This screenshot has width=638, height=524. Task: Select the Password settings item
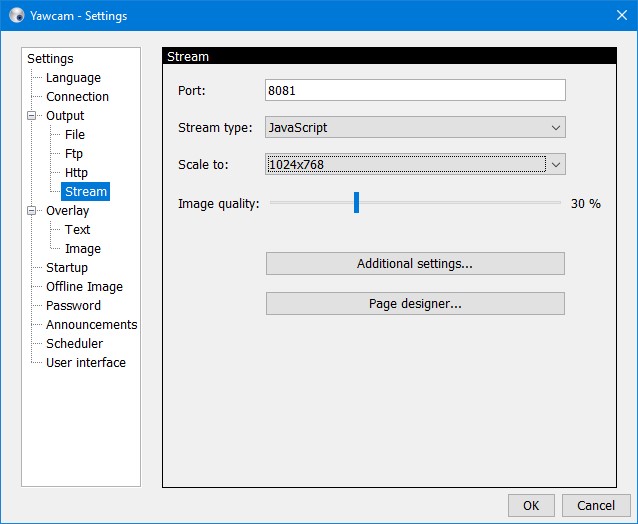(73, 306)
